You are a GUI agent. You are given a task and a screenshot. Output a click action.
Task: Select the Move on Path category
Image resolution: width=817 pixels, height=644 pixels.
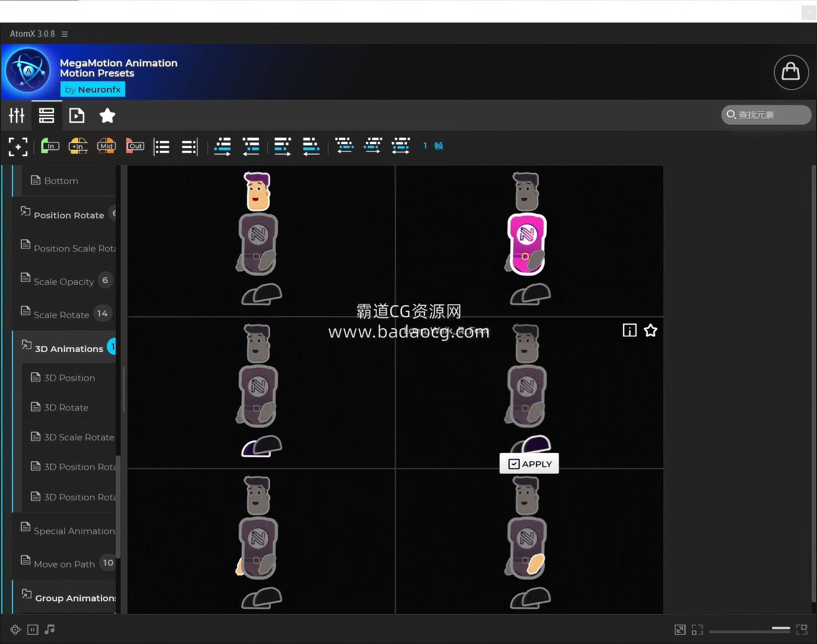pos(64,563)
